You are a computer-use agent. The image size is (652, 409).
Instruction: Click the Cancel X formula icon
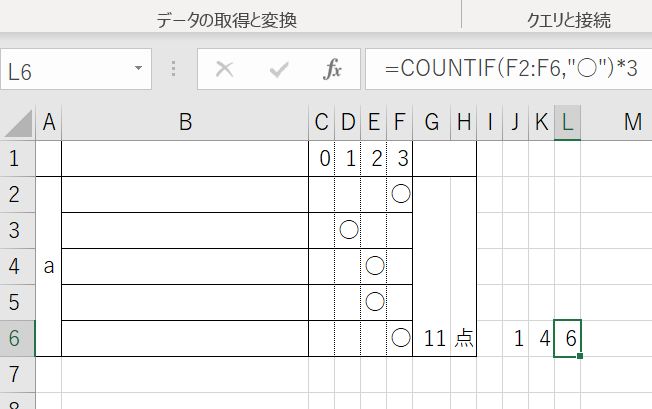pyautogui.click(x=225, y=69)
